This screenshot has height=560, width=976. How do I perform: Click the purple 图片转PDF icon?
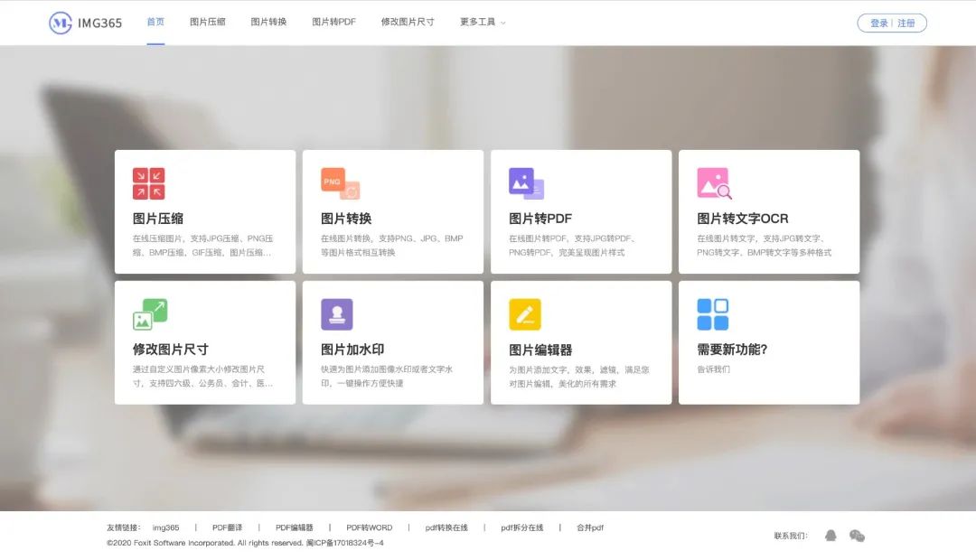point(526,183)
